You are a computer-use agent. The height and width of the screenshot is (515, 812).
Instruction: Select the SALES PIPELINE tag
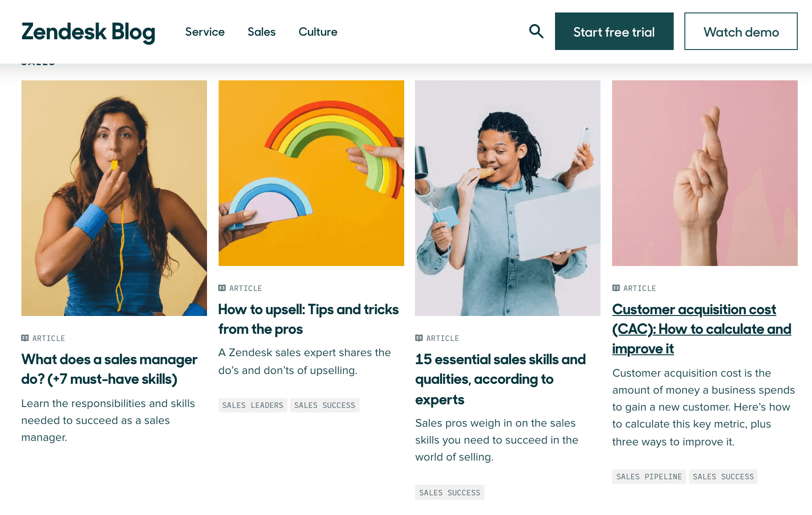649,477
